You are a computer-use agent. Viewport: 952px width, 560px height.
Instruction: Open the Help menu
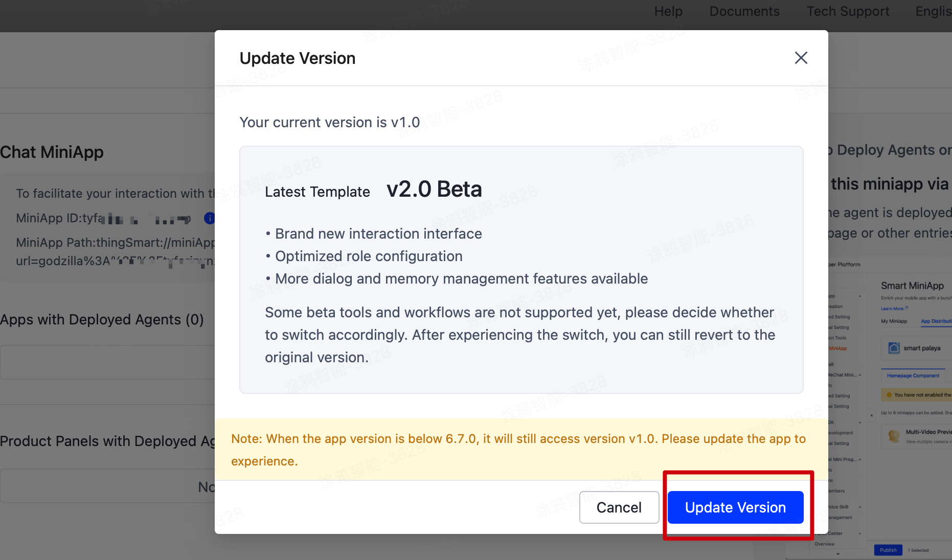pos(668,11)
